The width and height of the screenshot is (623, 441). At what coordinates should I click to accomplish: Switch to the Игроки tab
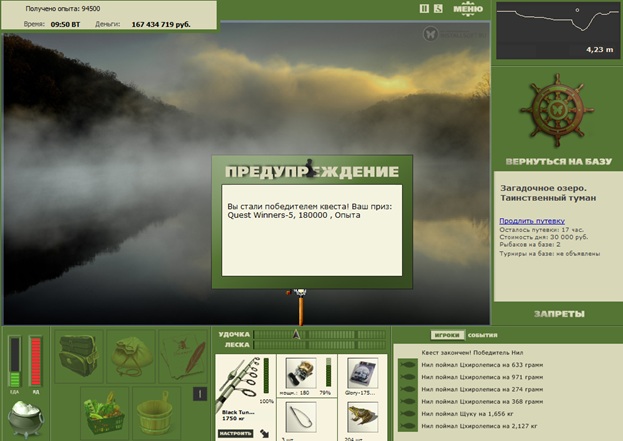pos(447,335)
